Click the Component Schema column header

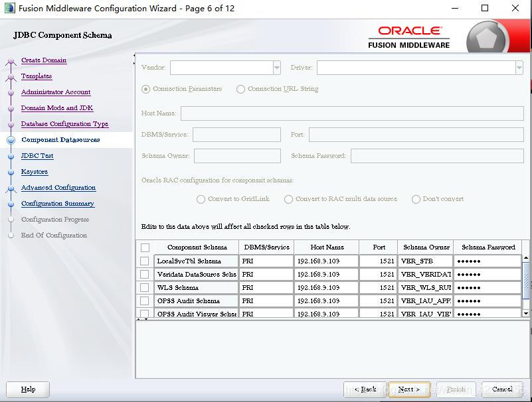(197, 247)
